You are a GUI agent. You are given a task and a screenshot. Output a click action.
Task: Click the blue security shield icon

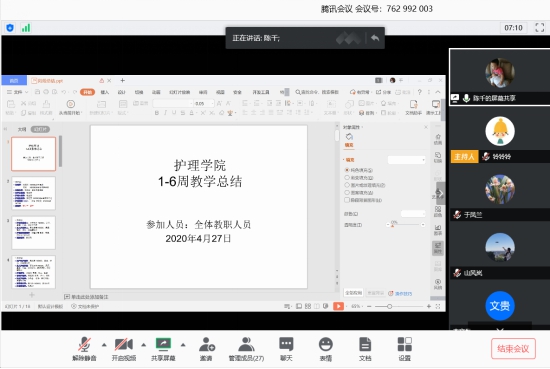10,28
